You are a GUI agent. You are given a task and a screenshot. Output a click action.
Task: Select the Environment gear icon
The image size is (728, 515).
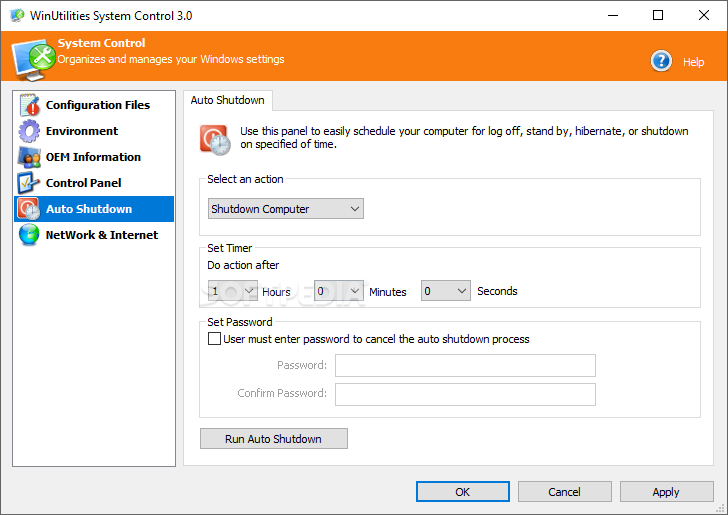click(x=29, y=131)
